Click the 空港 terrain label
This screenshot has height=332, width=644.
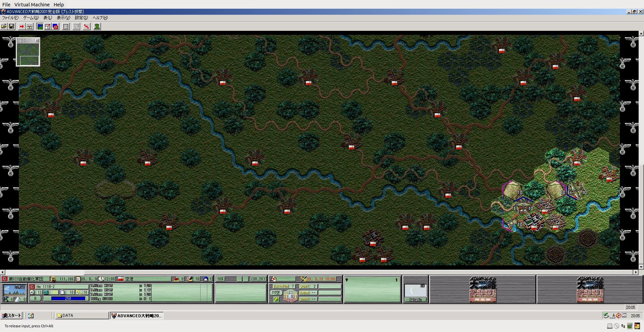129,279
